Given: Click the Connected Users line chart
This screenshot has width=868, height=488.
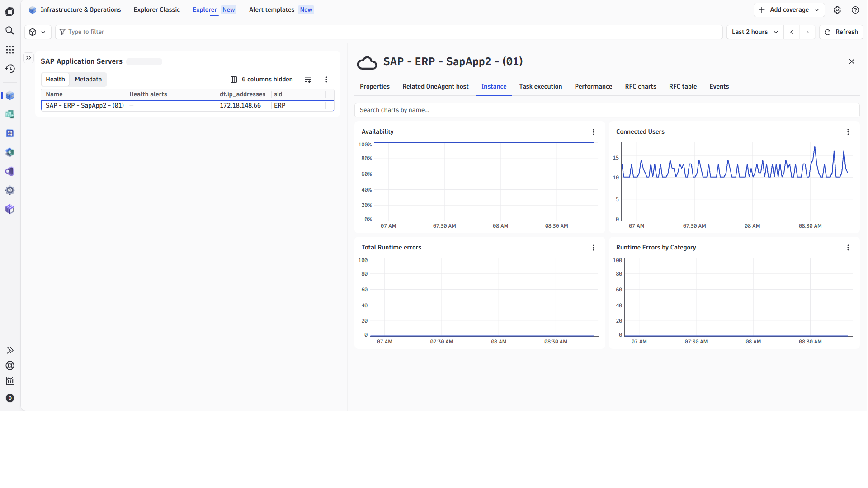Looking at the screenshot, I should tap(737, 182).
